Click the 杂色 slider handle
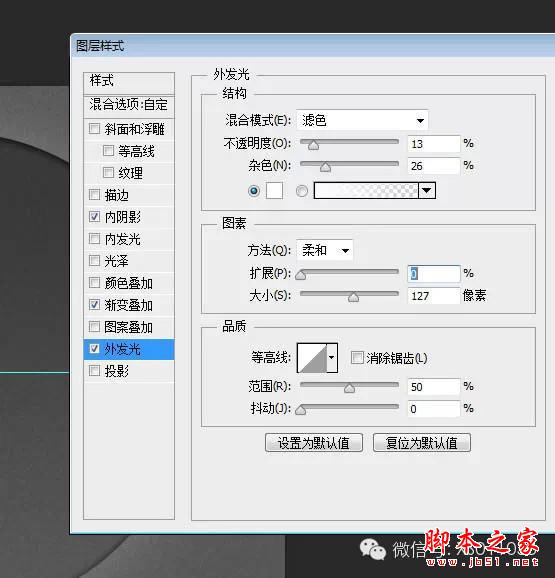 click(325, 167)
